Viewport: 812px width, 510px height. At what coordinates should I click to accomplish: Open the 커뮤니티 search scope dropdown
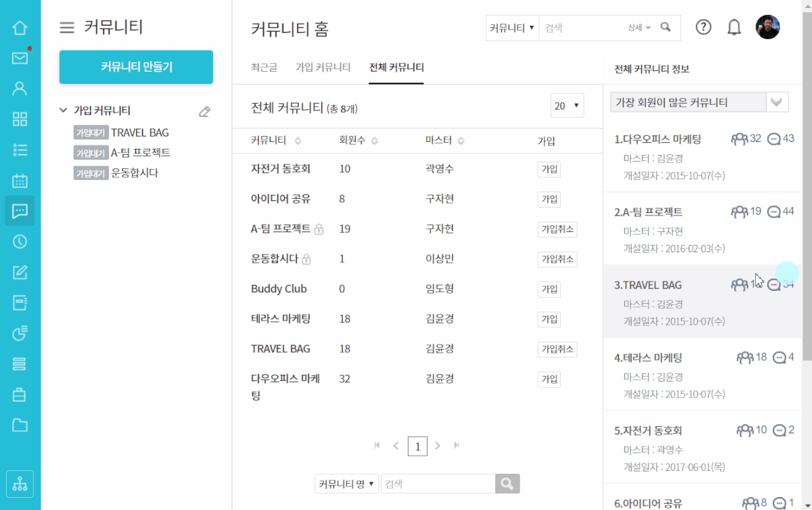pos(512,28)
